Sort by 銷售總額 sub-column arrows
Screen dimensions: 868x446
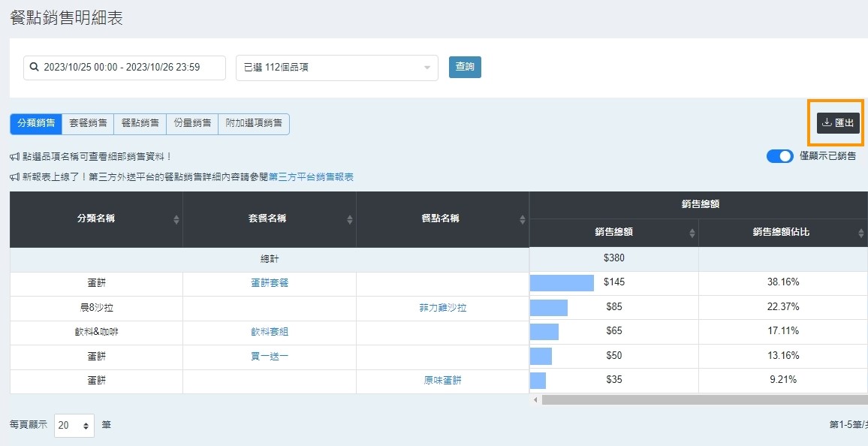pos(692,233)
